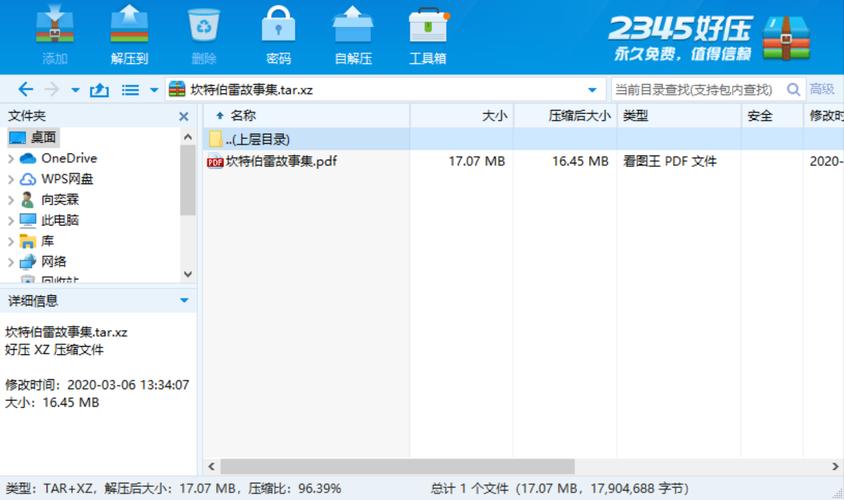
Task: Click the folder tree's scroll up arrow
Action: pyautogui.click(x=188, y=137)
